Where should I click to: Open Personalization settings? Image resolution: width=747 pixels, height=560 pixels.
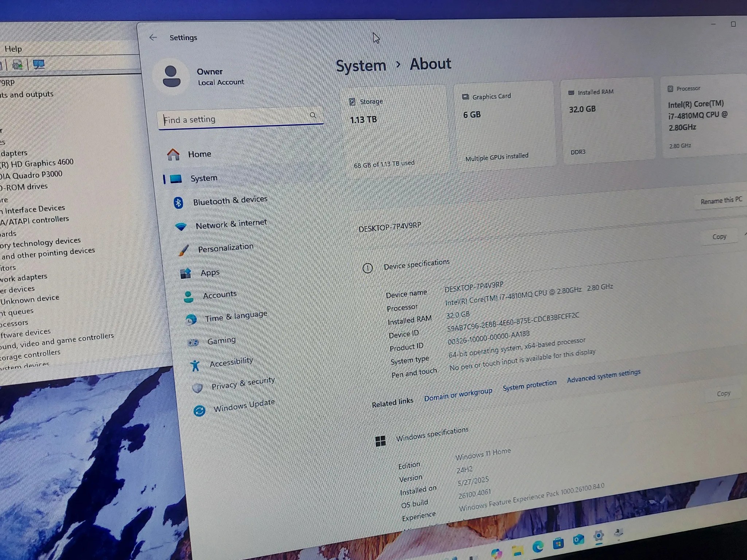225,248
